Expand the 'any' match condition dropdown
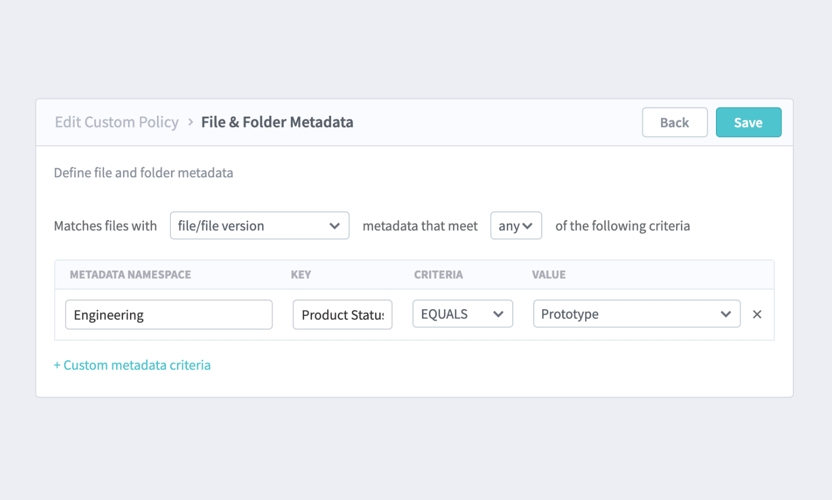The width and height of the screenshot is (832, 500). point(516,226)
